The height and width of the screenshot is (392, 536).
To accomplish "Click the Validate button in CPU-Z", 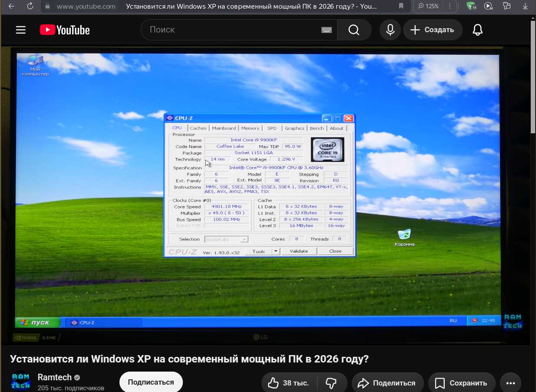I will click(x=299, y=251).
